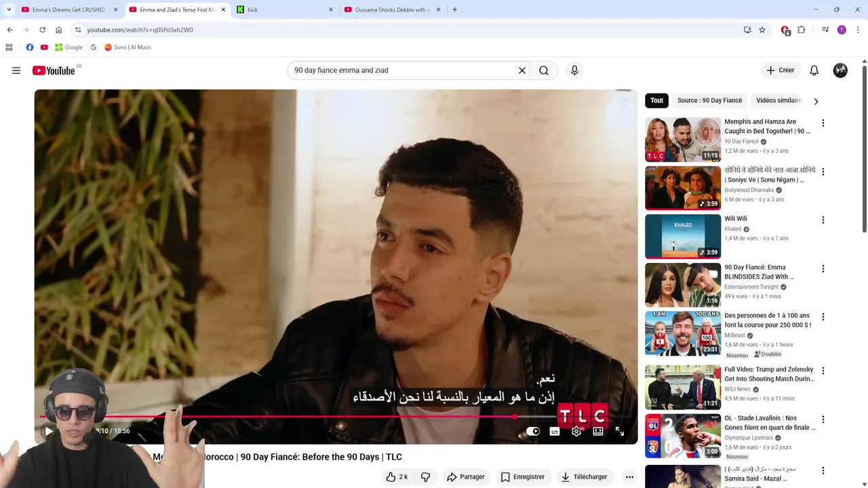
Task: Open the YouTube hamburger guide menu
Action: (x=16, y=70)
